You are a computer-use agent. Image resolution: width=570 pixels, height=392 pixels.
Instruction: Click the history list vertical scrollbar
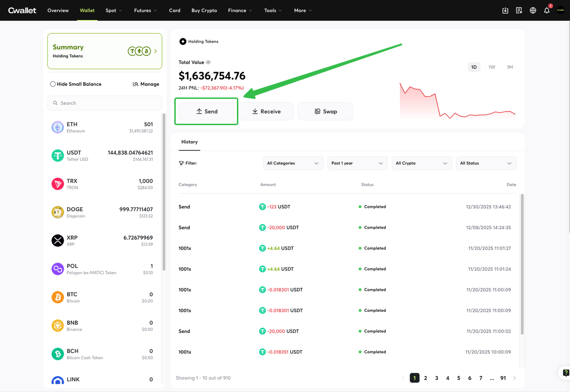[x=522, y=263]
